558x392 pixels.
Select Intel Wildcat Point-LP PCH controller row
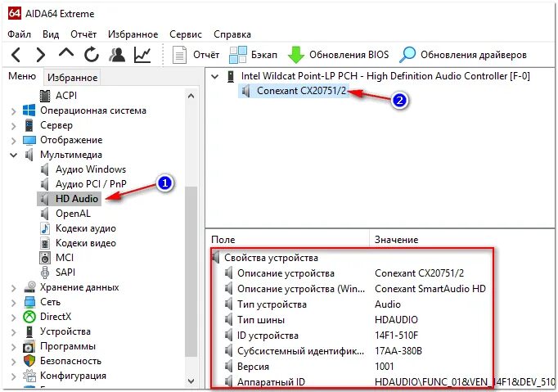pyautogui.click(x=385, y=76)
